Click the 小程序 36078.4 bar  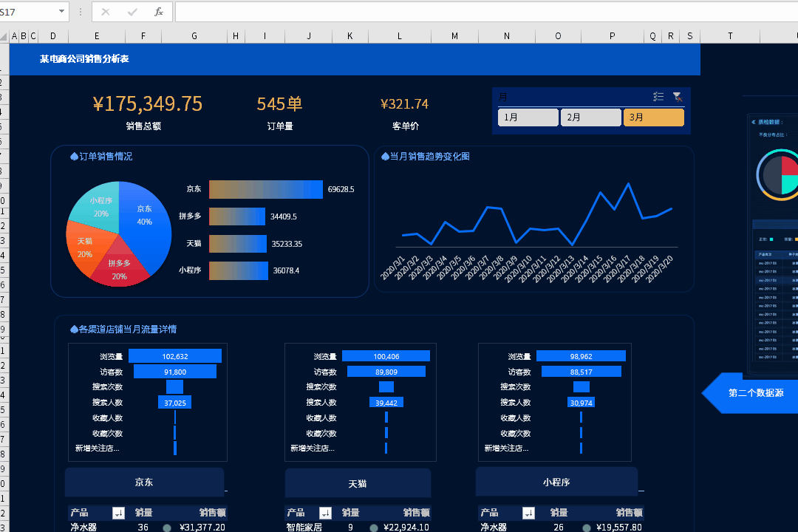click(239, 270)
